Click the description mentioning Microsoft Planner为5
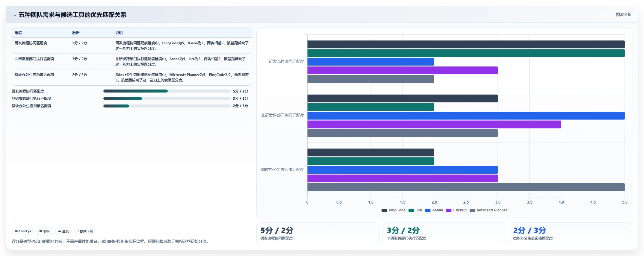Screen dimensions: 644x256 coord(182,78)
